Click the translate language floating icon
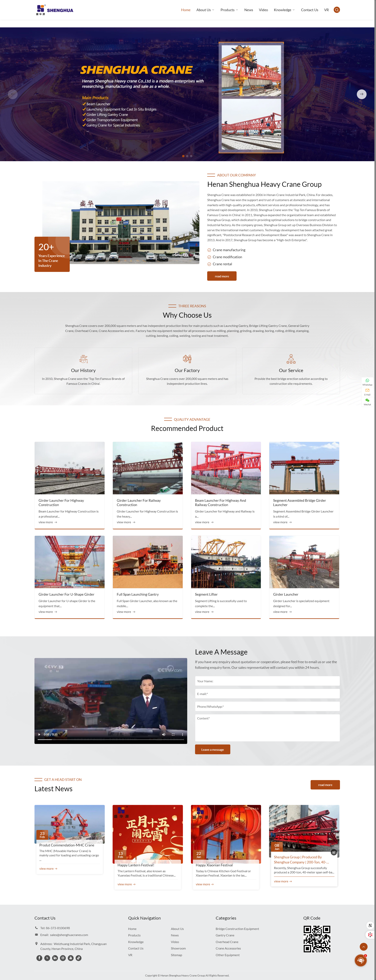Viewport: 376px width, 980px height. (370, 925)
